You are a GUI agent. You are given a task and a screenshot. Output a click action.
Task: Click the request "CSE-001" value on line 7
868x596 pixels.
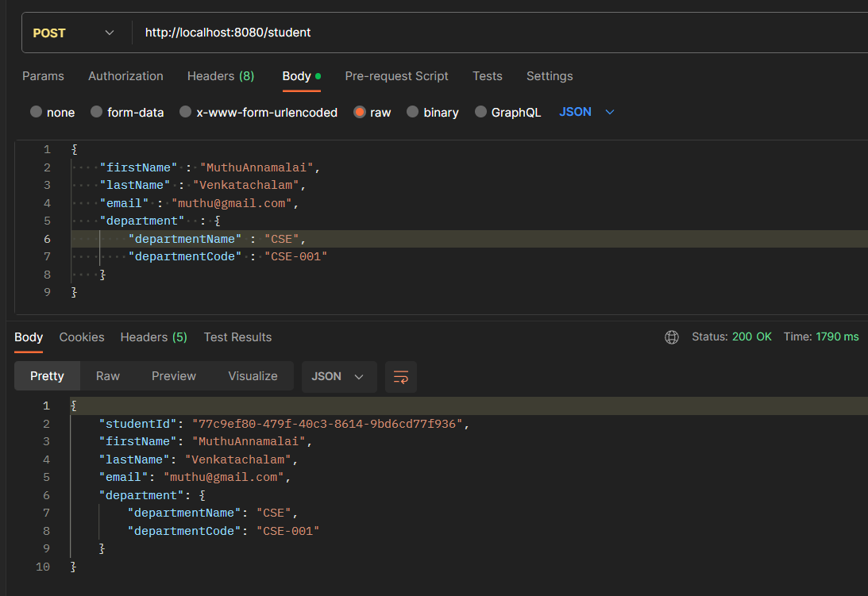pyautogui.click(x=295, y=257)
